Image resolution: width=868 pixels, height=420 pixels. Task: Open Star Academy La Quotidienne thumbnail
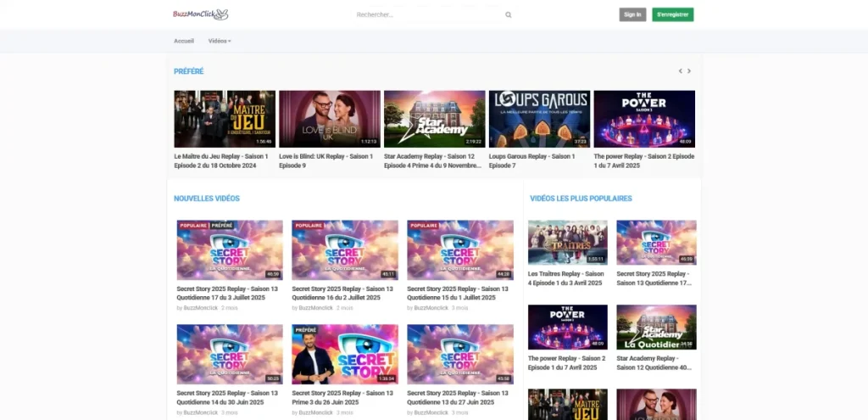657,327
